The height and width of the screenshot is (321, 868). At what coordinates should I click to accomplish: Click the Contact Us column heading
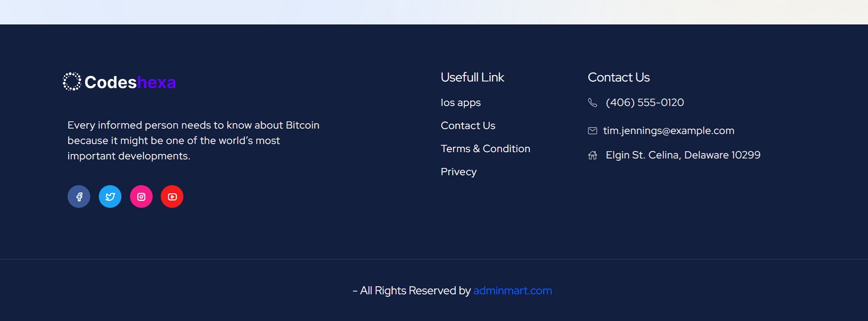tap(618, 77)
